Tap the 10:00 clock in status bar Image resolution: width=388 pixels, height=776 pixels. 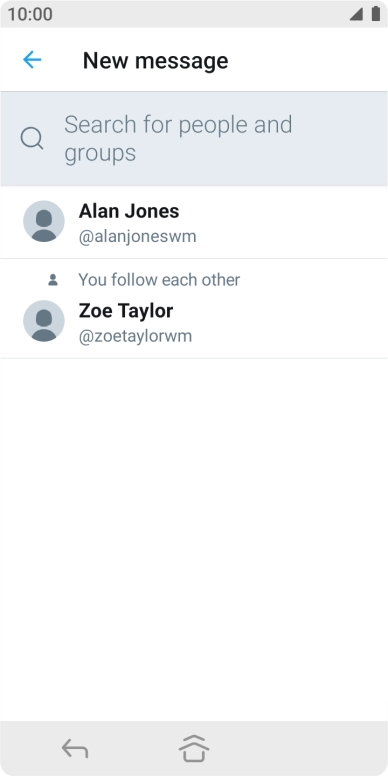coord(30,14)
